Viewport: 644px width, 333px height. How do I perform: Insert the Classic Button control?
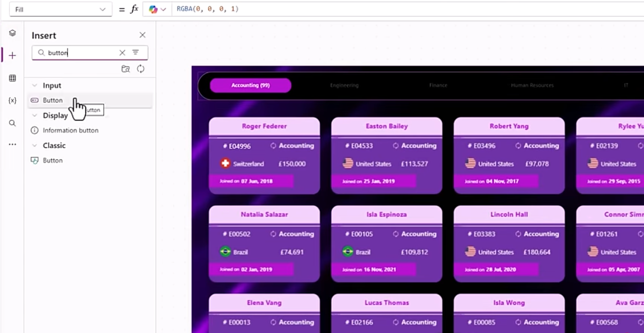52,160
